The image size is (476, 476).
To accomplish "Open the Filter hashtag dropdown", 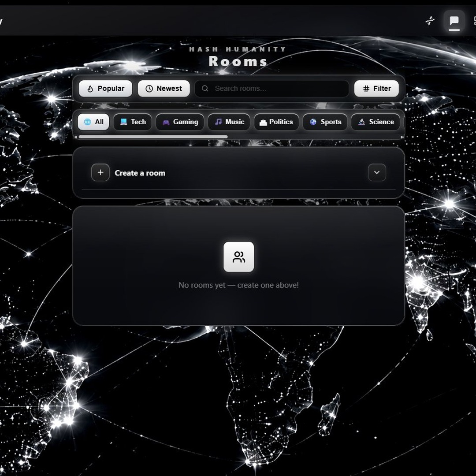I will pos(376,88).
